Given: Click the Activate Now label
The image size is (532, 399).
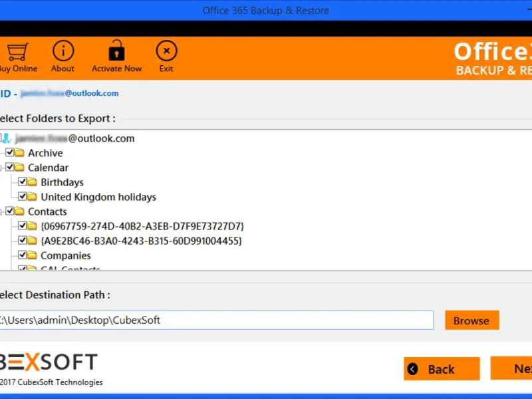Looking at the screenshot, I should [x=117, y=68].
